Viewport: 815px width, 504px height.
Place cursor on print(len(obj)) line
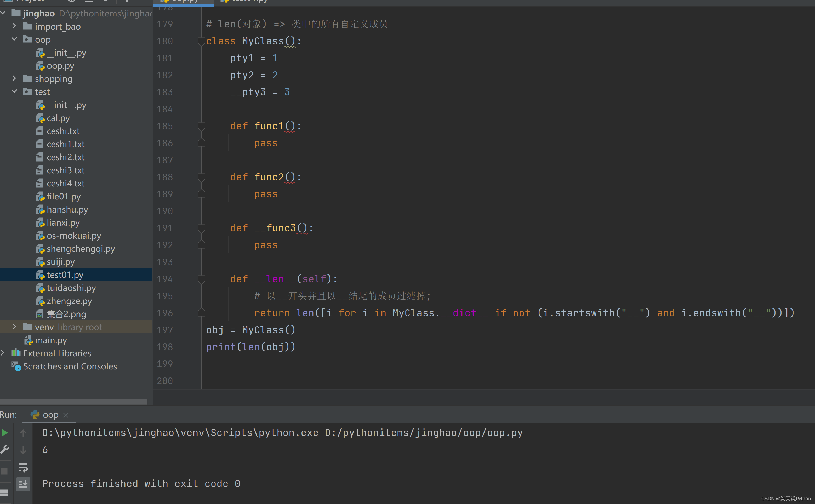[251, 347]
